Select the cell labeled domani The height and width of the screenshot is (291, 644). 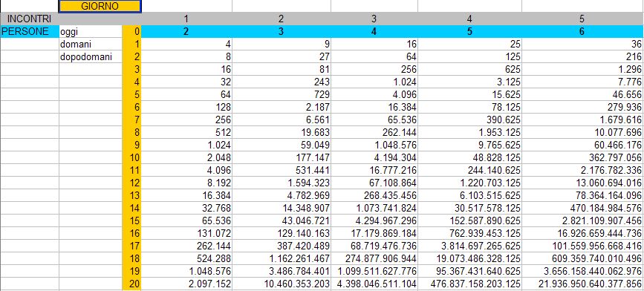tap(91, 44)
